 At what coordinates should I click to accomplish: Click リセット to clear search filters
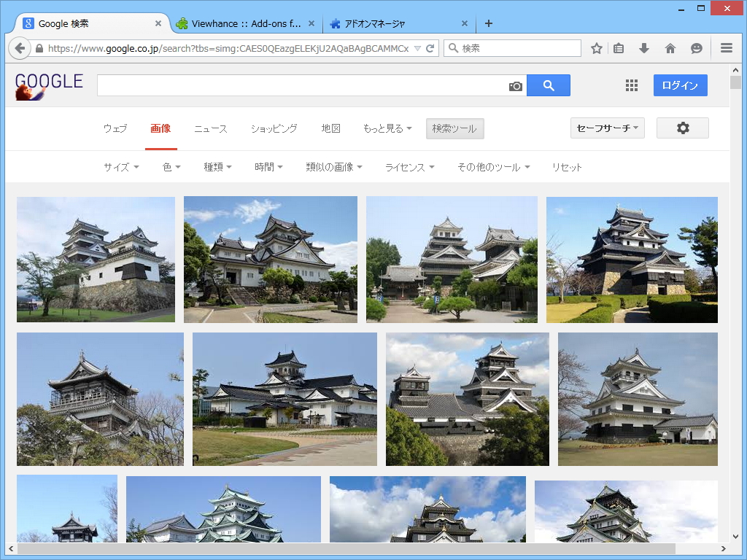(x=566, y=166)
